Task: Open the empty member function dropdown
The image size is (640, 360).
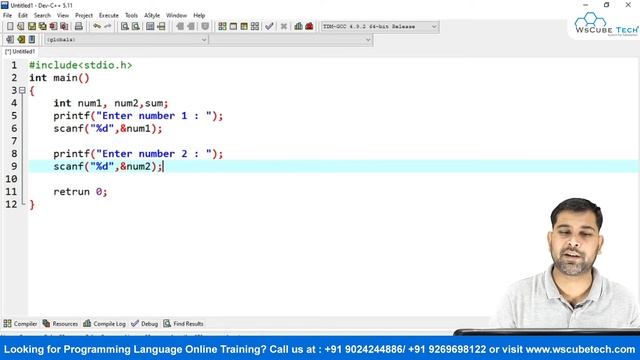Action: (291, 40)
